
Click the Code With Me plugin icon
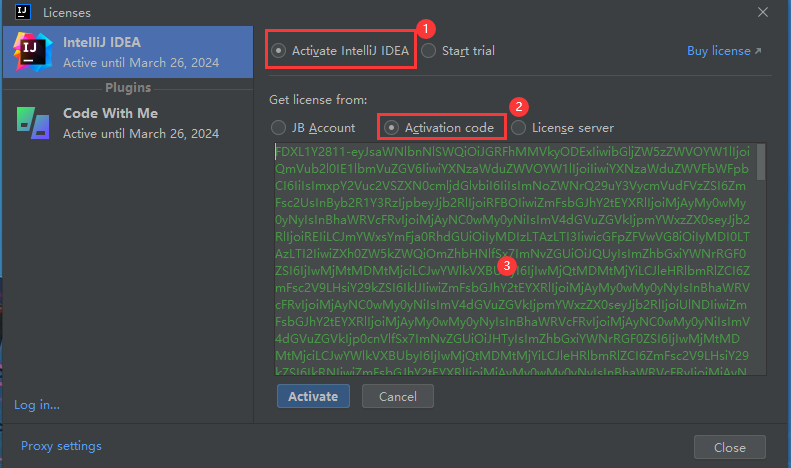coord(33,122)
